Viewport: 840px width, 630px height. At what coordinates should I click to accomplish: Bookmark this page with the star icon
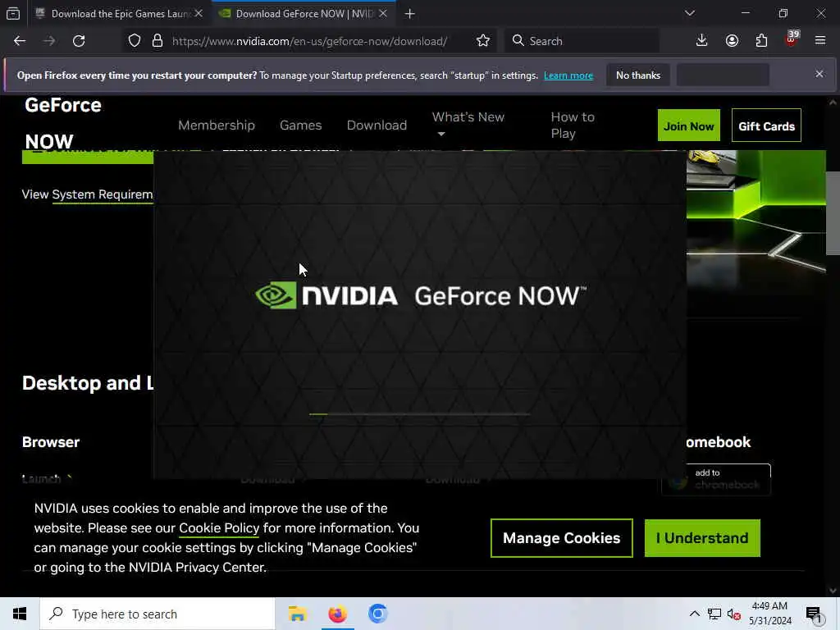coord(482,41)
